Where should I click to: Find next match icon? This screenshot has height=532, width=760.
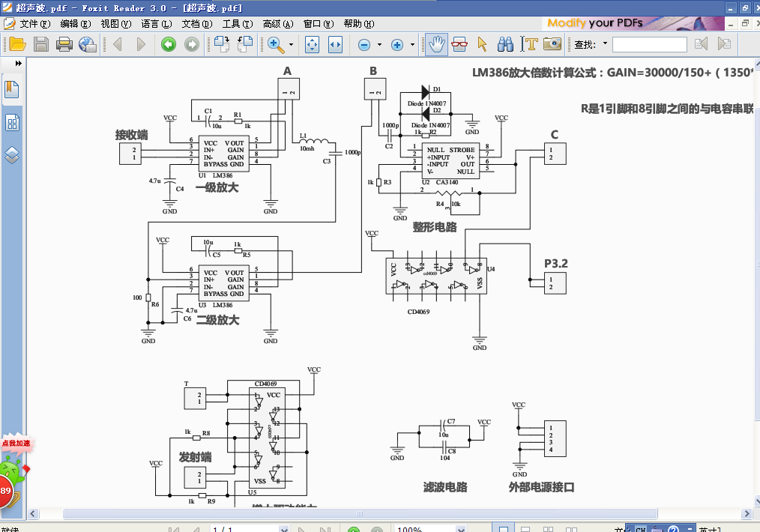[724, 44]
